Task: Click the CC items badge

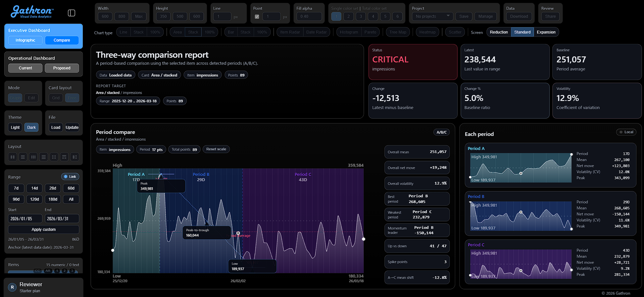Action: pos(37,270)
